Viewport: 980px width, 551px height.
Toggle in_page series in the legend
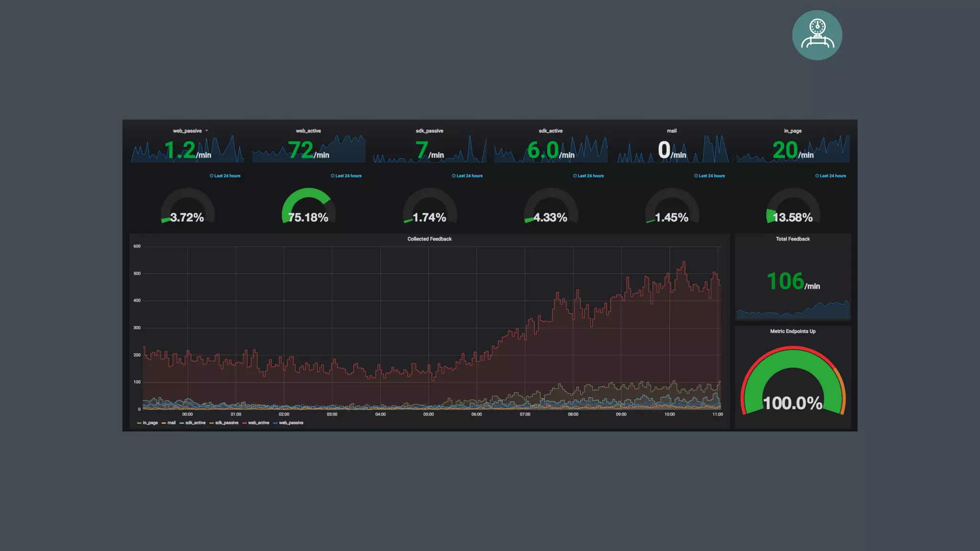click(x=150, y=423)
